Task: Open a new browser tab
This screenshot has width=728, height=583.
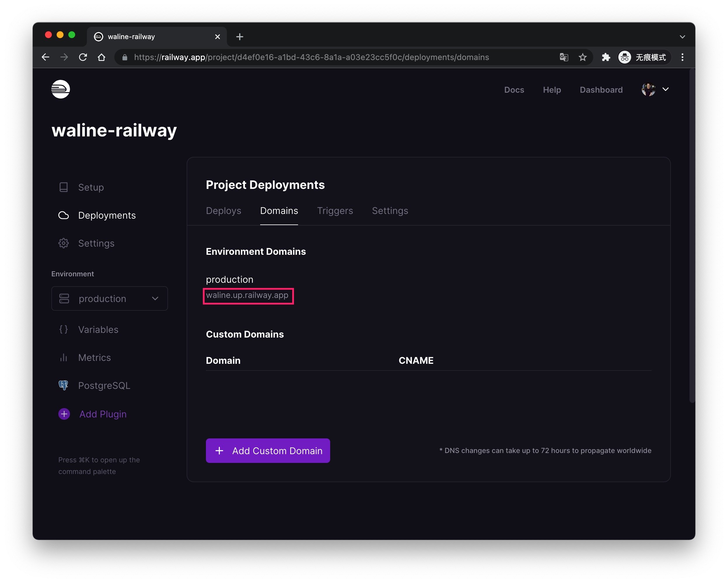Action: (x=240, y=37)
